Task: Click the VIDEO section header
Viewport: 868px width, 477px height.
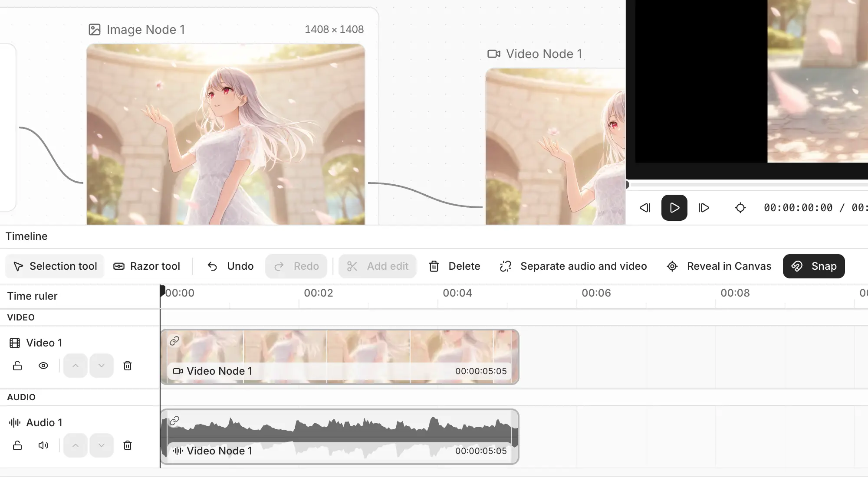Action: 21,317
